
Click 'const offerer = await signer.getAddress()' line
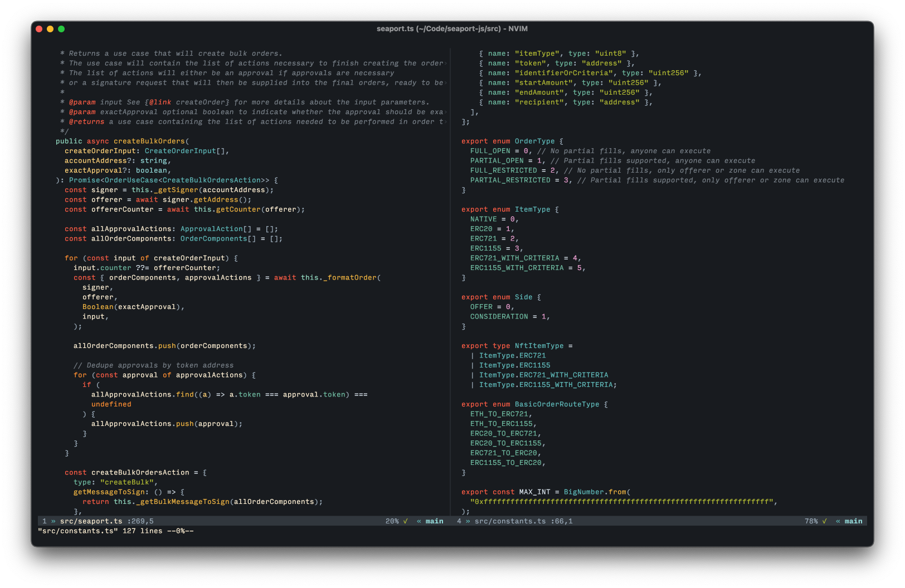pyautogui.click(x=158, y=200)
